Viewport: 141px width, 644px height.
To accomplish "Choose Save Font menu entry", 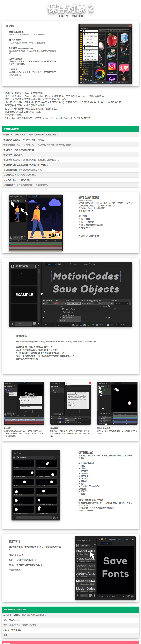I will tap(91, 39).
